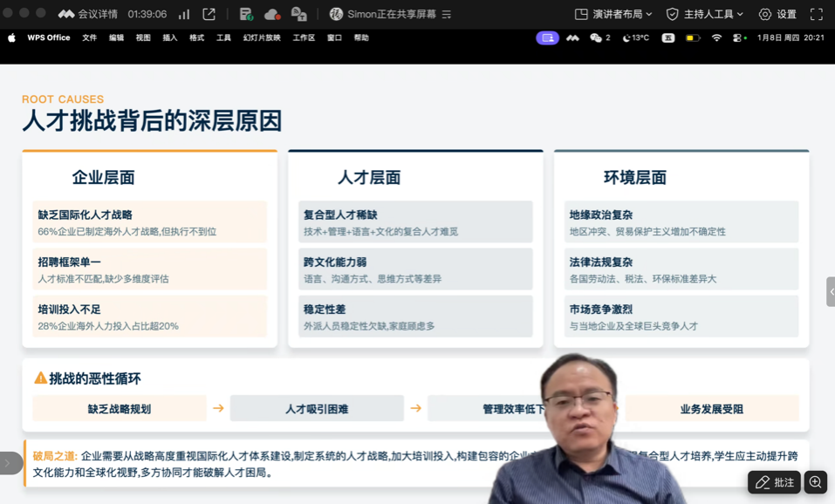Click the translation status icon
The image size is (835, 504).
click(298, 14)
